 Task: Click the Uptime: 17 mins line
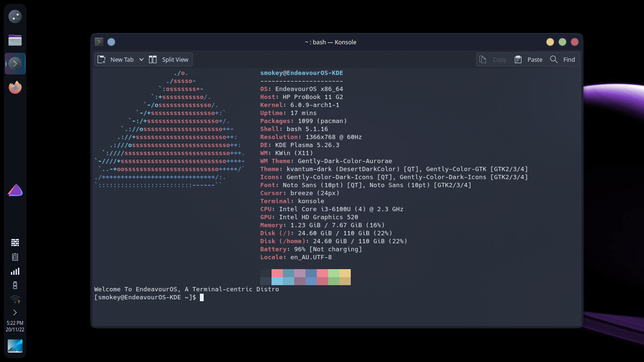289,113
